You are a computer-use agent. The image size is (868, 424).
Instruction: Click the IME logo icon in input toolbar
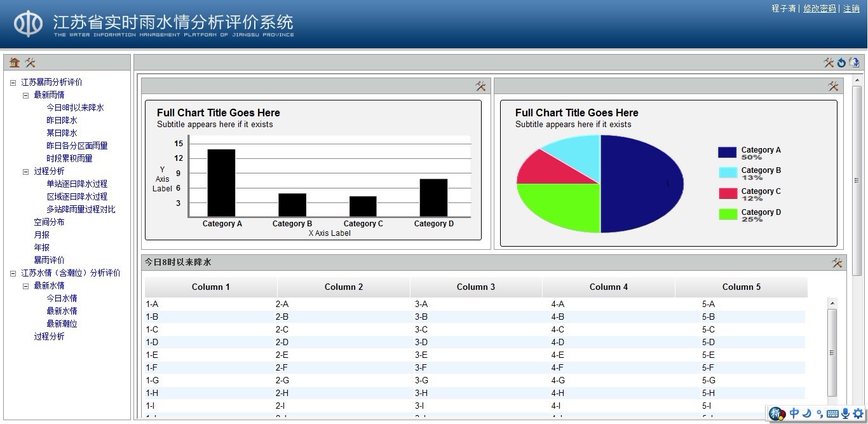778,414
